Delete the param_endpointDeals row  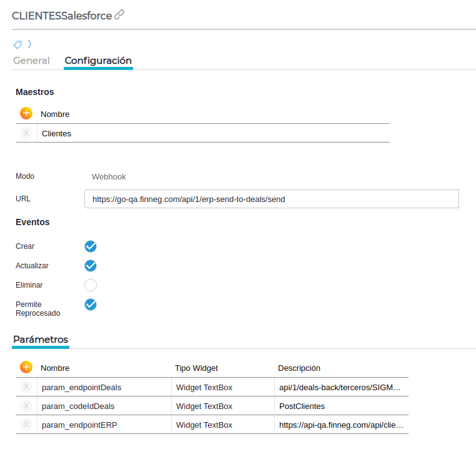coord(26,387)
